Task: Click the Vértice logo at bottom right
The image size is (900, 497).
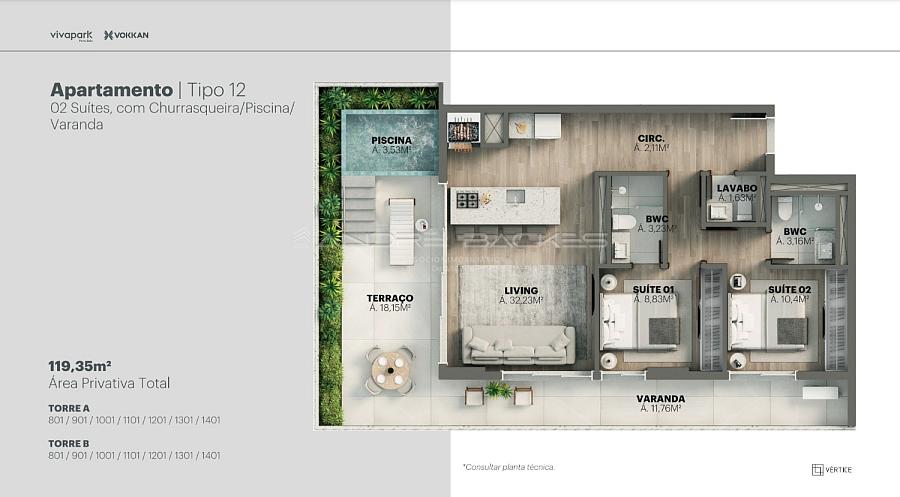Action: coord(832,469)
